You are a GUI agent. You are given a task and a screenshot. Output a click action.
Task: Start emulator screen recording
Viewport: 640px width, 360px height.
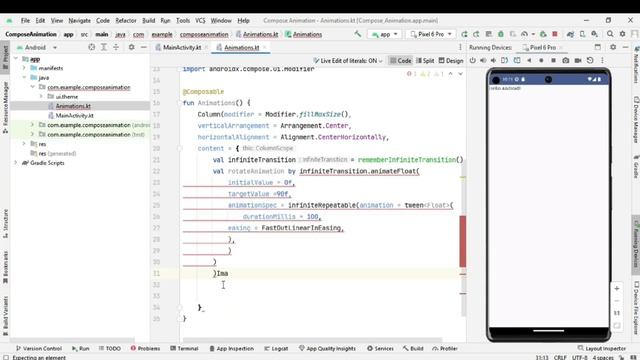pyautogui.click(x=578, y=60)
